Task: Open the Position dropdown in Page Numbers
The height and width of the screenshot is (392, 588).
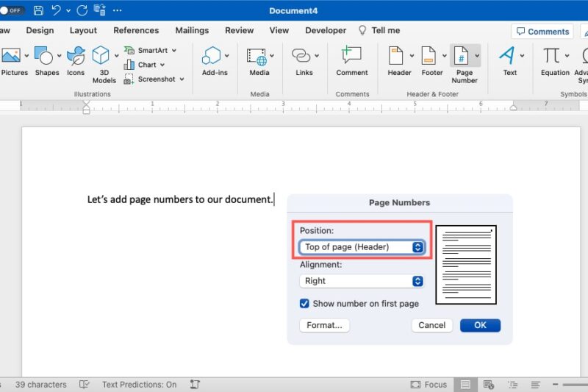Action: (x=362, y=247)
